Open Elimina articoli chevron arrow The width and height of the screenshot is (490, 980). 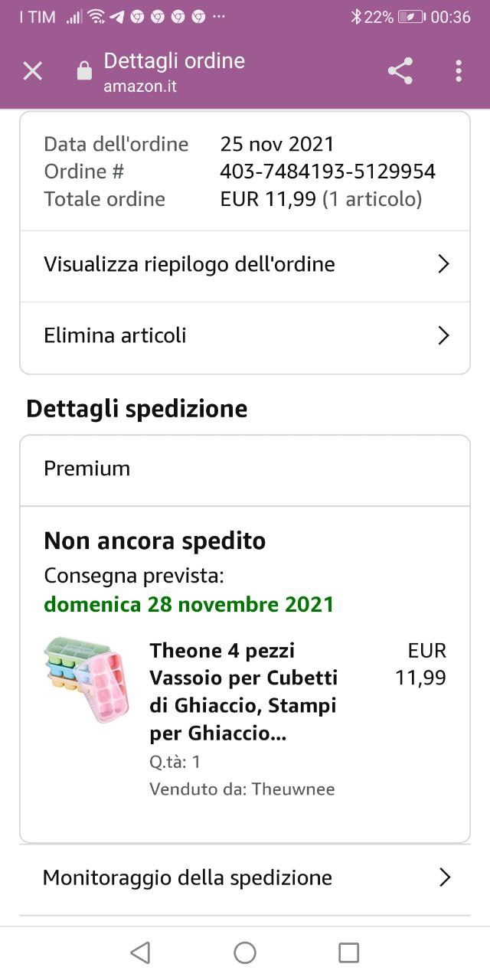[x=443, y=336]
